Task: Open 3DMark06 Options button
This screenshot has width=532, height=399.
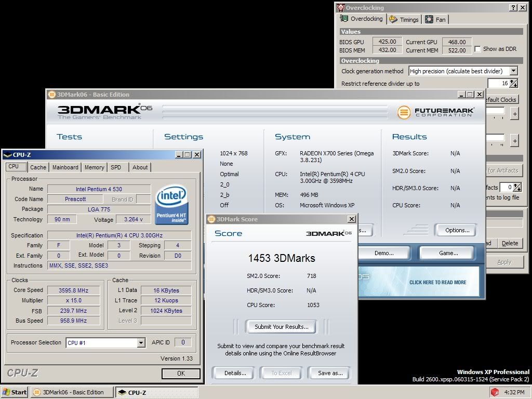Action: pos(457,230)
